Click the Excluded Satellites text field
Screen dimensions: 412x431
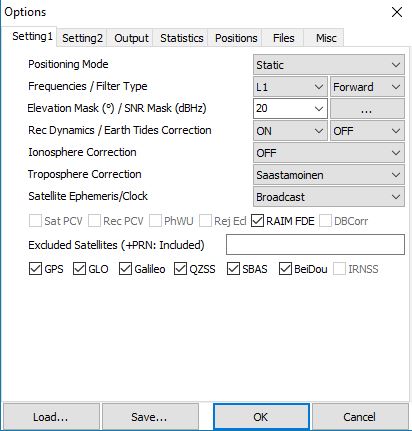click(315, 245)
